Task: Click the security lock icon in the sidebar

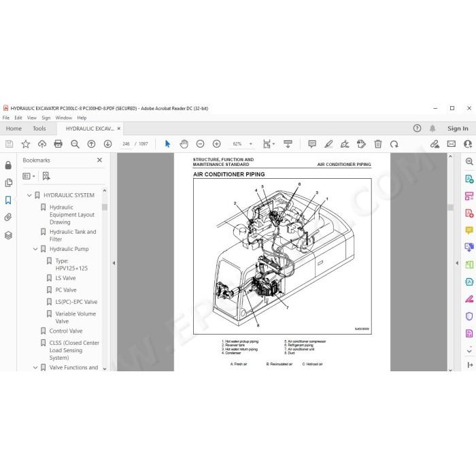Action: point(8,165)
